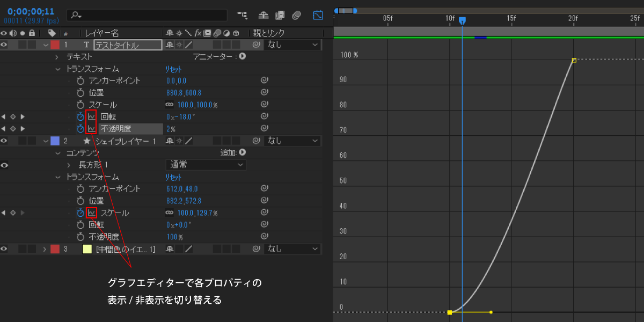This screenshot has height=322, width=644.
Task: Click the active stopwatch for 回転 on layer 1
Action: tap(80, 116)
